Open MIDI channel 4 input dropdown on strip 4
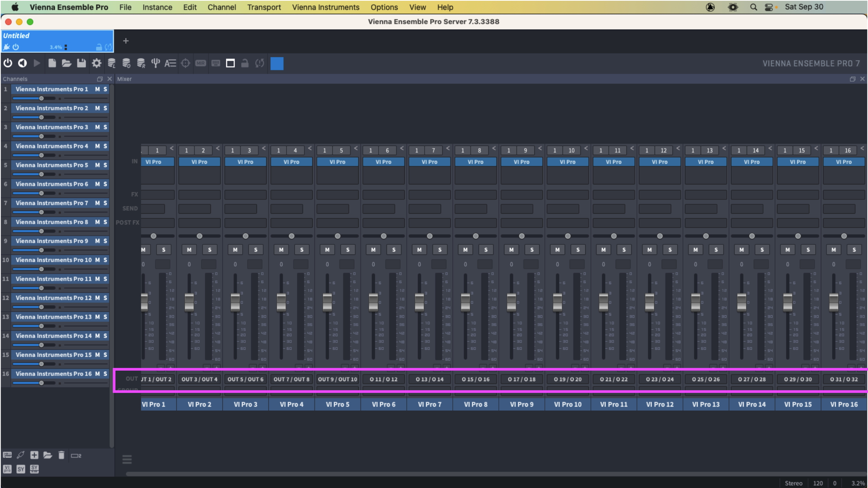Viewport: 868px width, 488px height. coord(295,150)
